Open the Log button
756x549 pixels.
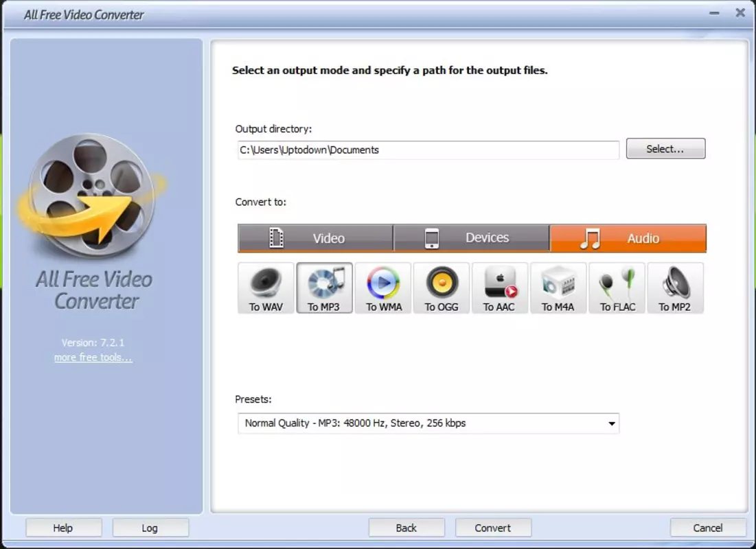[150, 528]
